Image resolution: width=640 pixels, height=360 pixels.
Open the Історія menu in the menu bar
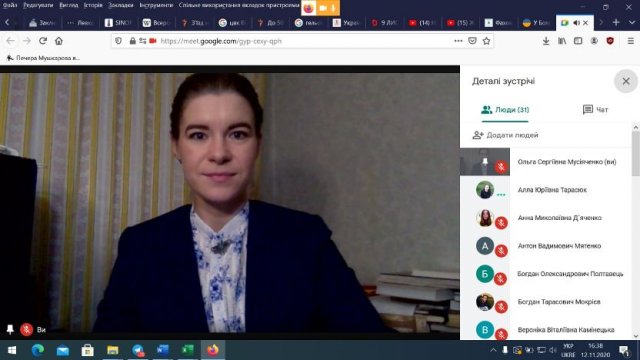[93, 5]
